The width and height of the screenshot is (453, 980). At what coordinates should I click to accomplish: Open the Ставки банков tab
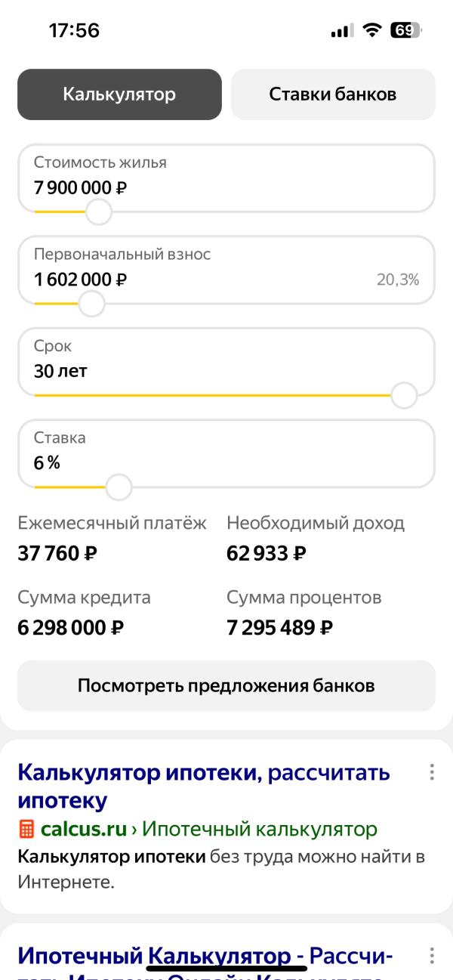[x=333, y=94]
